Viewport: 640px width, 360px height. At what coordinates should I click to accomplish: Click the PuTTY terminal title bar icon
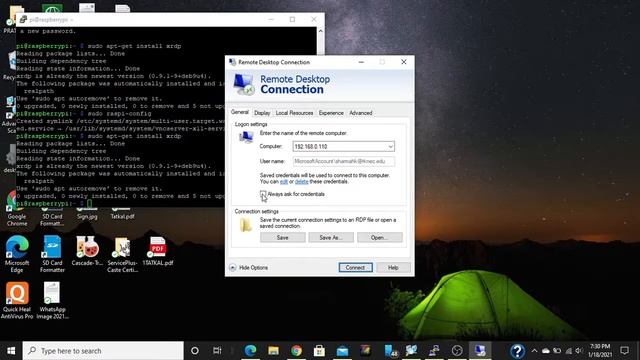23,20
